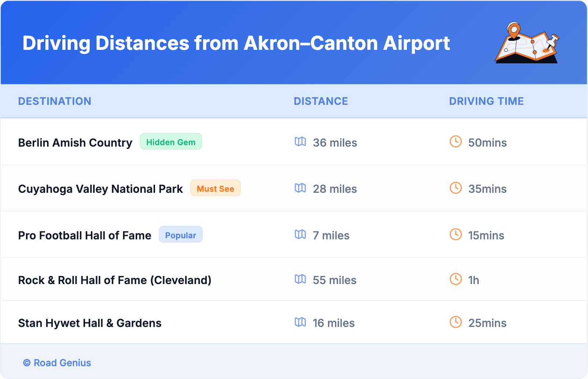Select the Hidden Gem badge
The height and width of the screenshot is (379, 588).
pyautogui.click(x=171, y=142)
